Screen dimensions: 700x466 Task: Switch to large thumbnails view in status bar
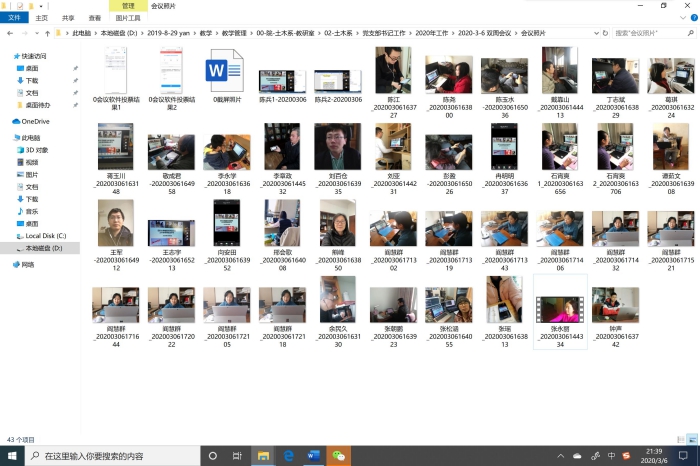(692, 439)
